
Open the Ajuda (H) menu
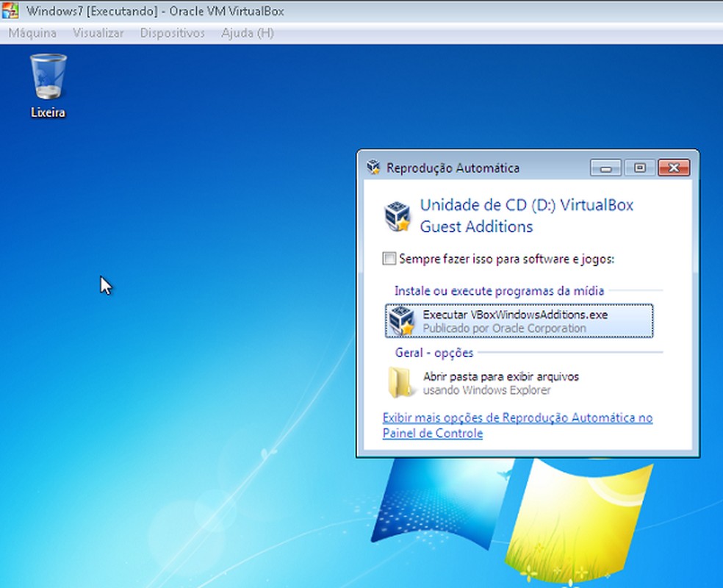point(248,33)
